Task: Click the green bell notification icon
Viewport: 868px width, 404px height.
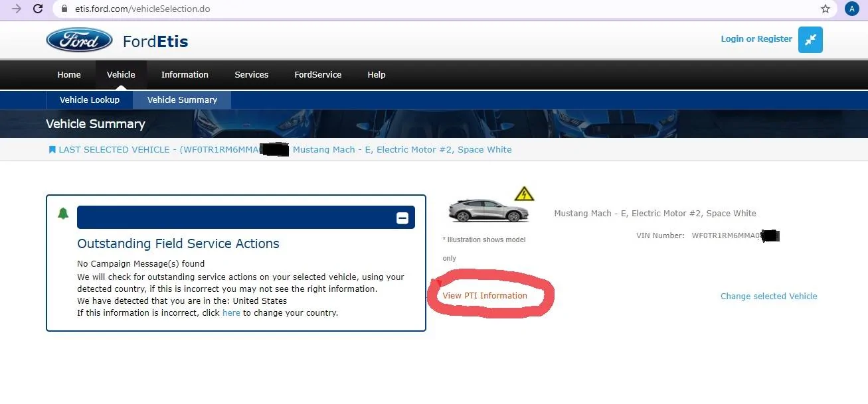Action: [63, 214]
